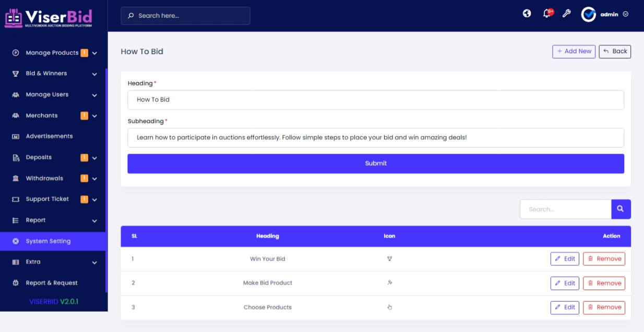Image resolution: width=644 pixels, height=332 pixels.
Task: Click the admin avatar image
Action: (589, 15)
